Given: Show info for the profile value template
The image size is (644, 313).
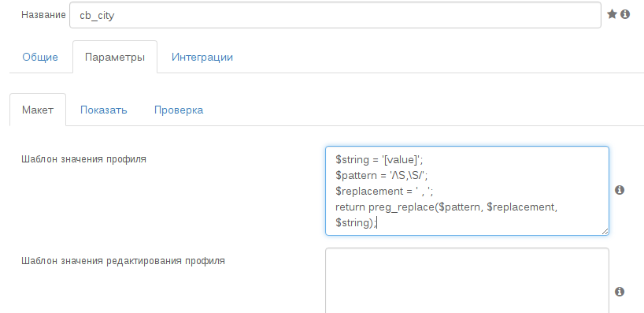Looking at the screenshot, I should (620, 190).
